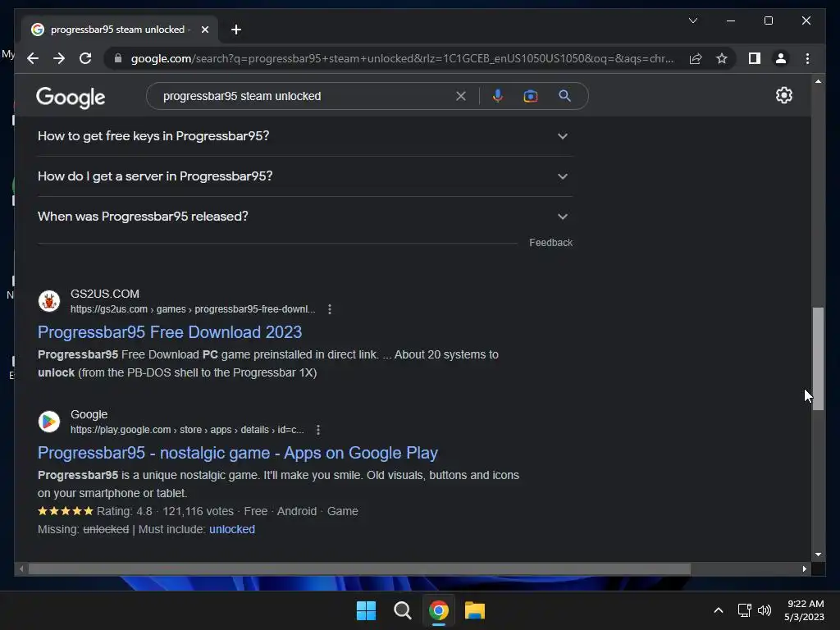840x630 pixels.
Task: Open the Chrome side panel
Action: (x=755, y=58)
